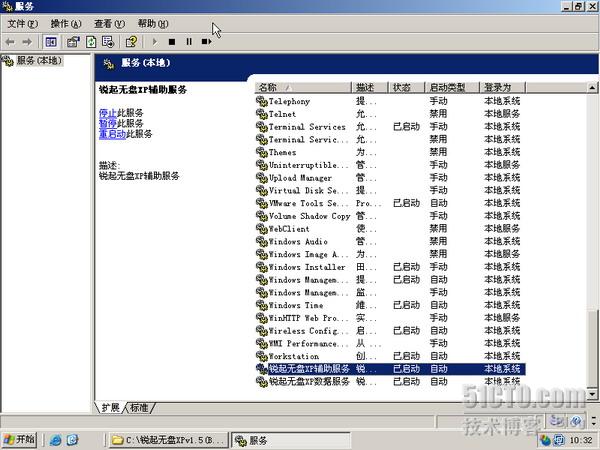600x450 pixels.
Task: Select the WinHTTP Web Pro... service row
Action: [390, 318]
